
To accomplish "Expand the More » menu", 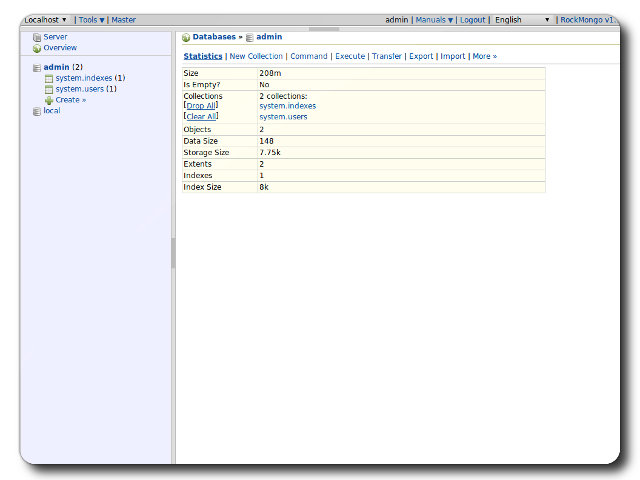I will pos(484,56).
